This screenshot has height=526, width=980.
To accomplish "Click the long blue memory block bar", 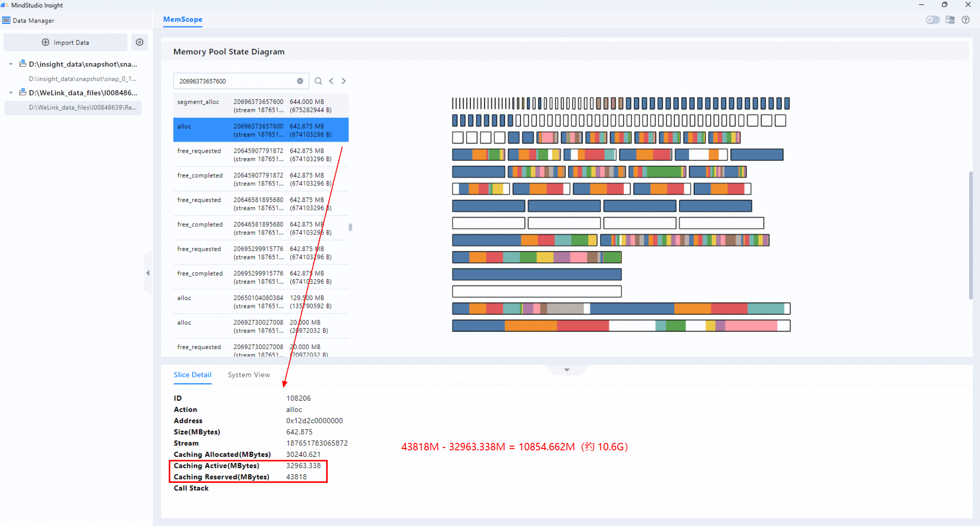I will (537, 274).
